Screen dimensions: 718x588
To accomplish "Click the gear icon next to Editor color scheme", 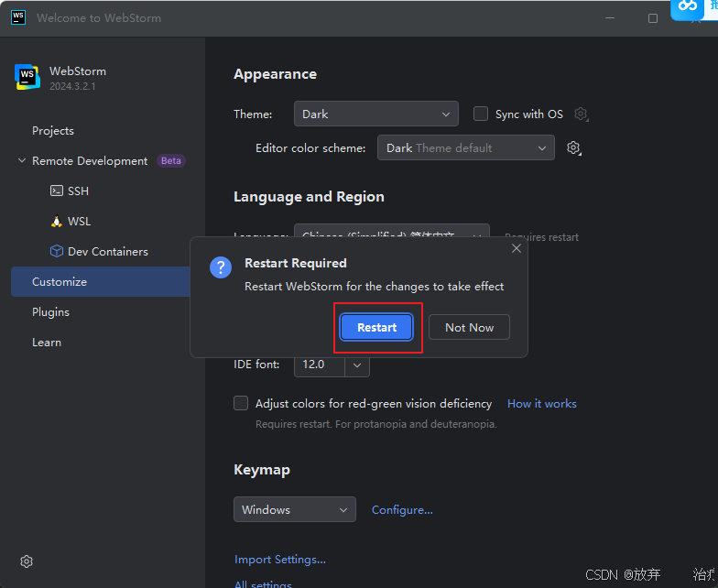I will 573,147.
